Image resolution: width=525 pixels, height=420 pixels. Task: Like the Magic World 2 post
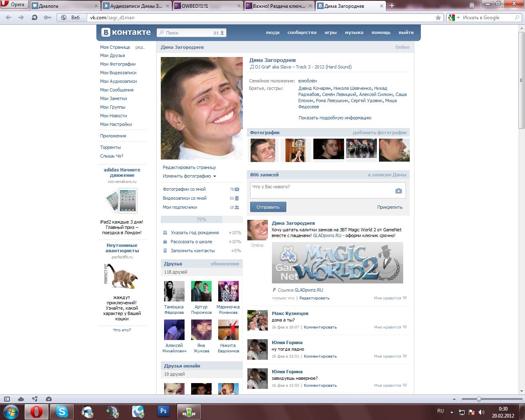point(404,298)
